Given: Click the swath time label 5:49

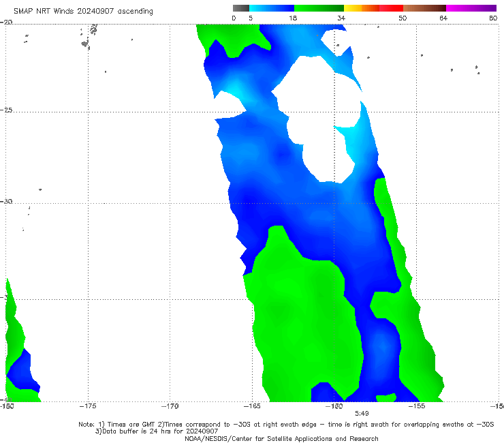Looking at the screenshot, I should click(x=362, y=414).
